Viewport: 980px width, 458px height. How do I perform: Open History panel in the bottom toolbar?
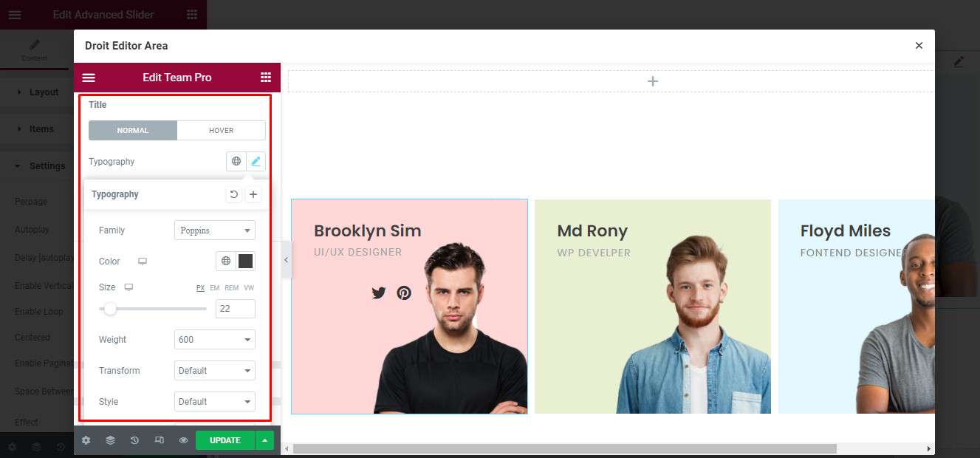pos(134,440)
